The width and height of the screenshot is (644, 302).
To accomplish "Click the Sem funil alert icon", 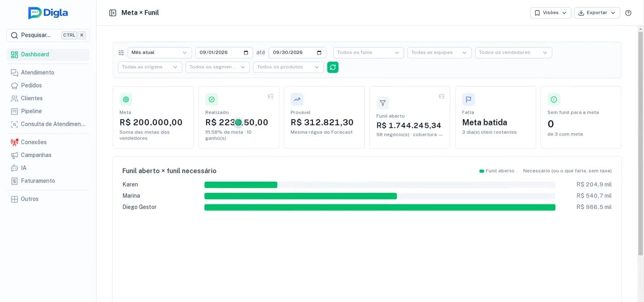I will coord(554,100).
